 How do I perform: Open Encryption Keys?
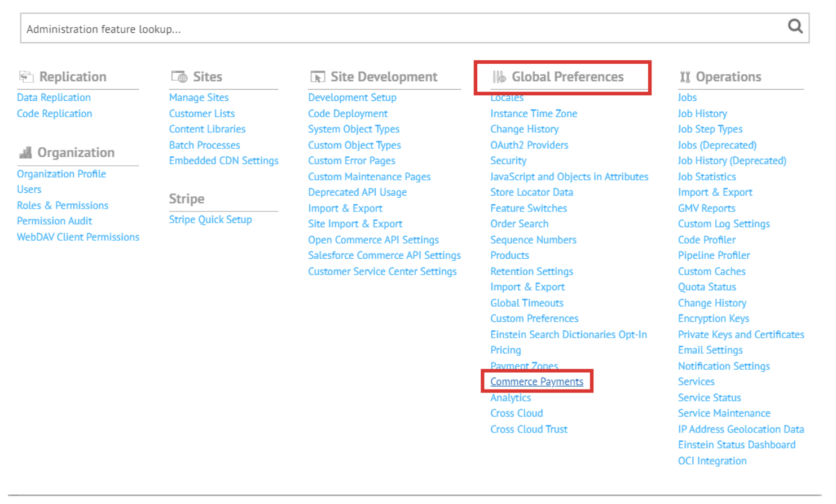714,319
